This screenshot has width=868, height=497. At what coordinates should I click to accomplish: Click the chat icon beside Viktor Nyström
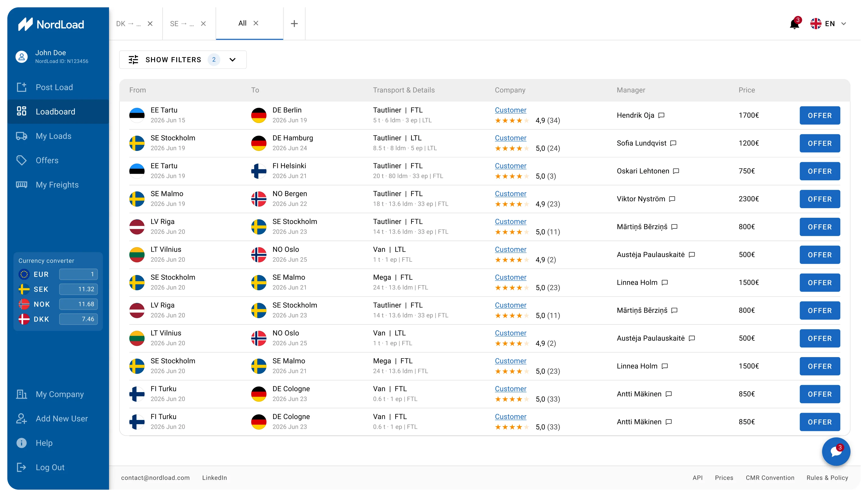coord(672,199)
